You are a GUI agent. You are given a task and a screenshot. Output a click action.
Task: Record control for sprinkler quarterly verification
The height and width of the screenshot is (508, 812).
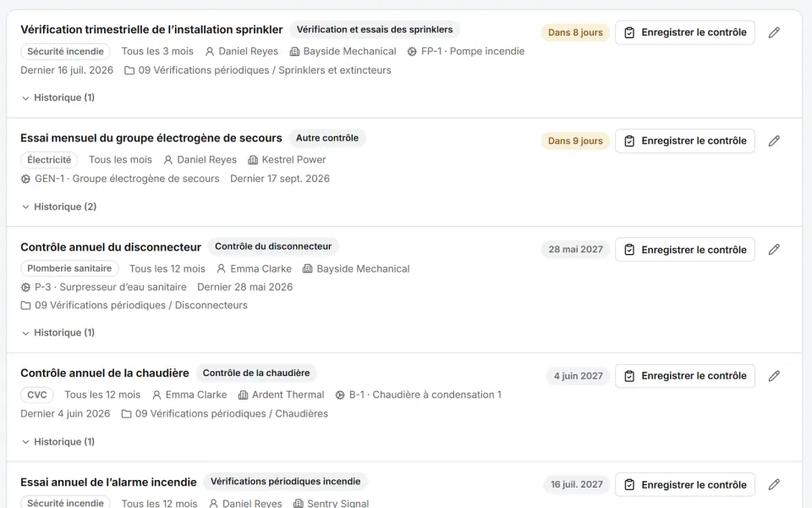684,33
